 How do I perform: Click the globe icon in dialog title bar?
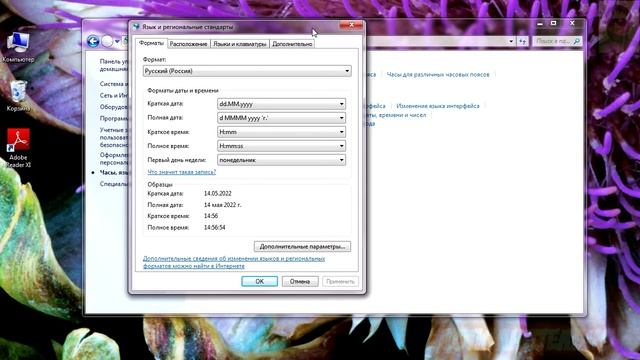point(136,27)
